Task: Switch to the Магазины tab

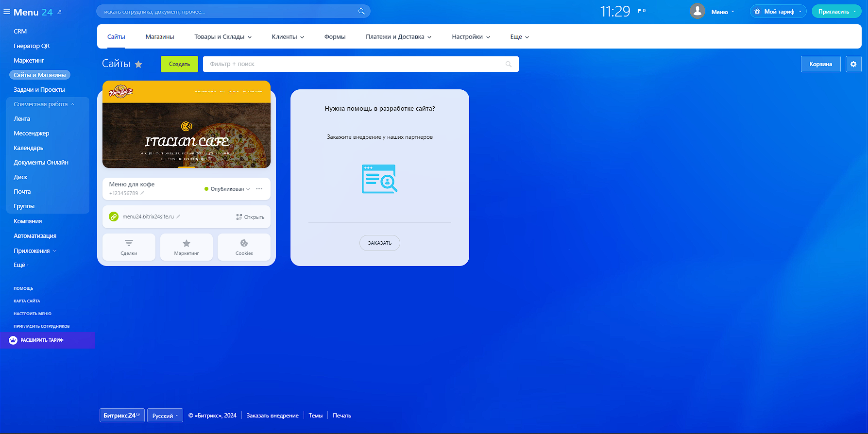Action: (x=160, y=37)
